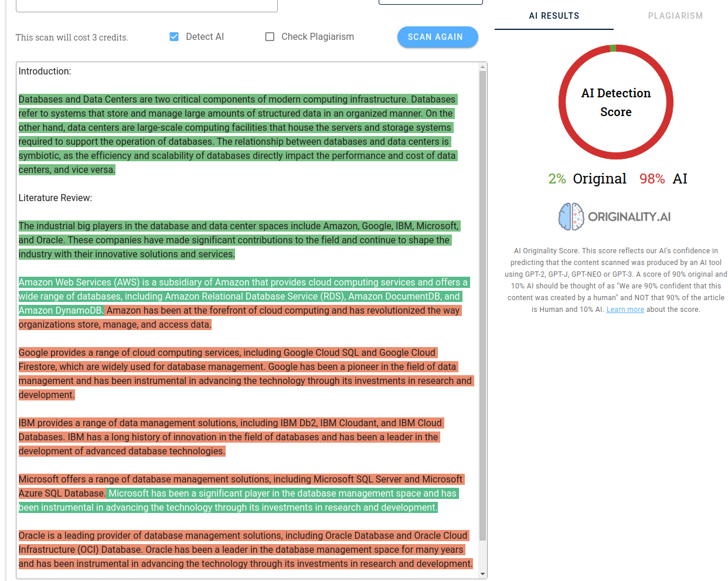Click the '98%' AI score value
The height and width of the screenshot is (581, 728).
[652, 179]
